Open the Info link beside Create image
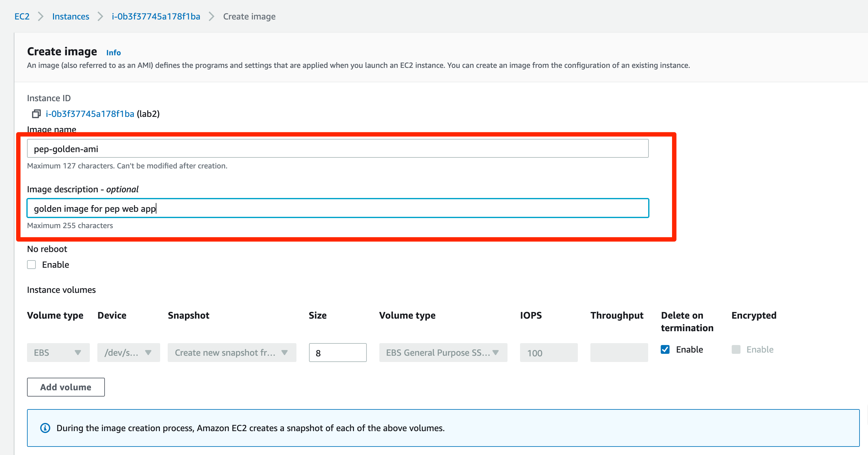 pos(113,52)
